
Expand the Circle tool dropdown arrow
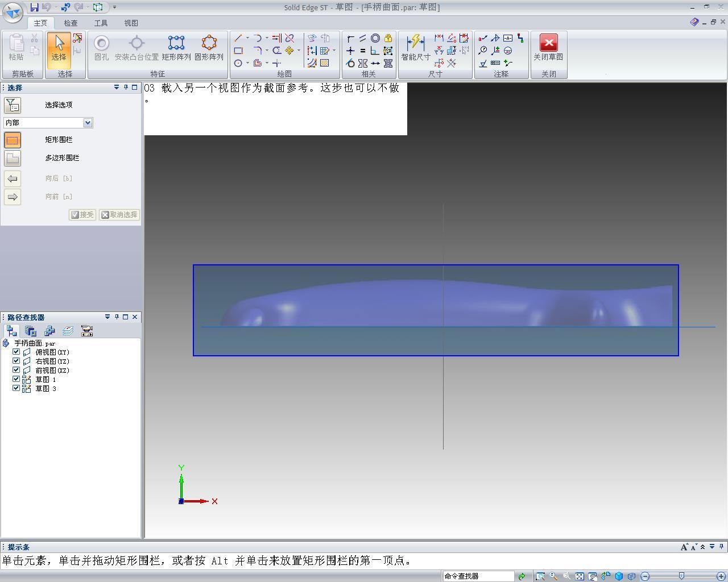point(247,63)
